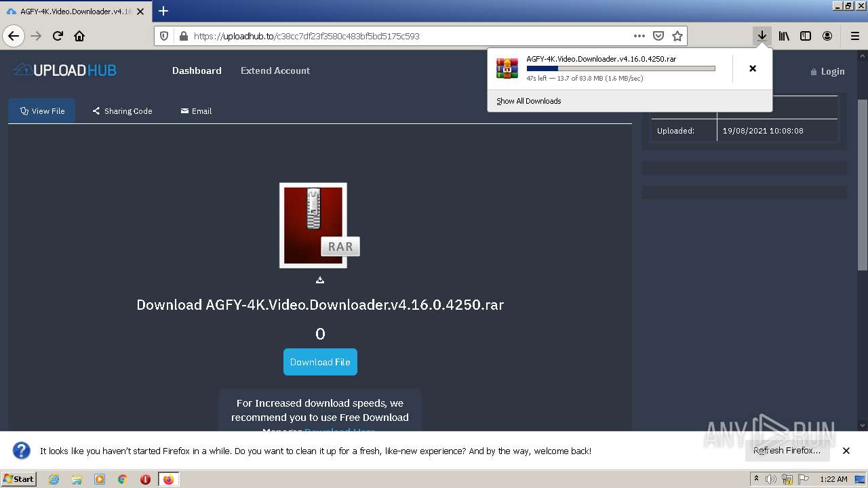Go back to the previous page

[x=14, y=36]
